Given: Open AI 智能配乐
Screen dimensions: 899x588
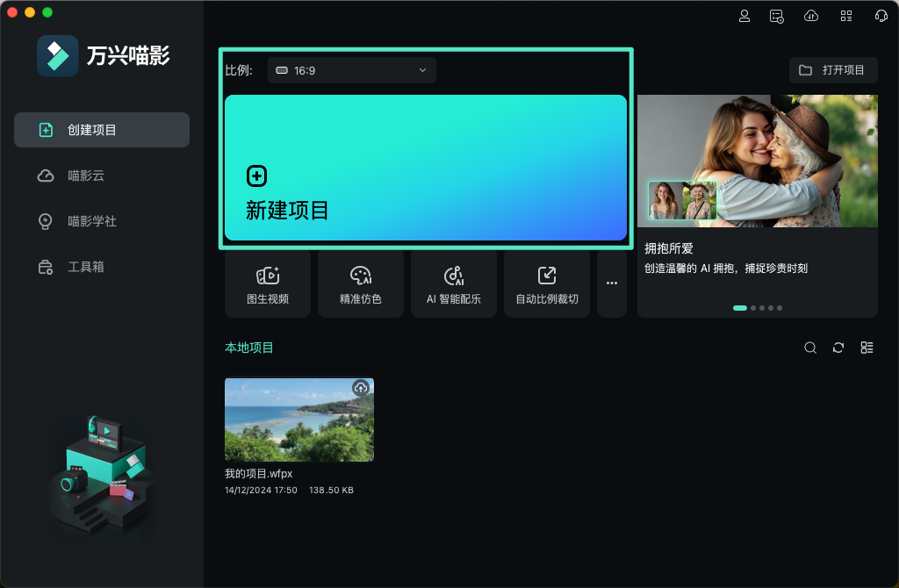Looking at the screenshot, I should 453,283.
